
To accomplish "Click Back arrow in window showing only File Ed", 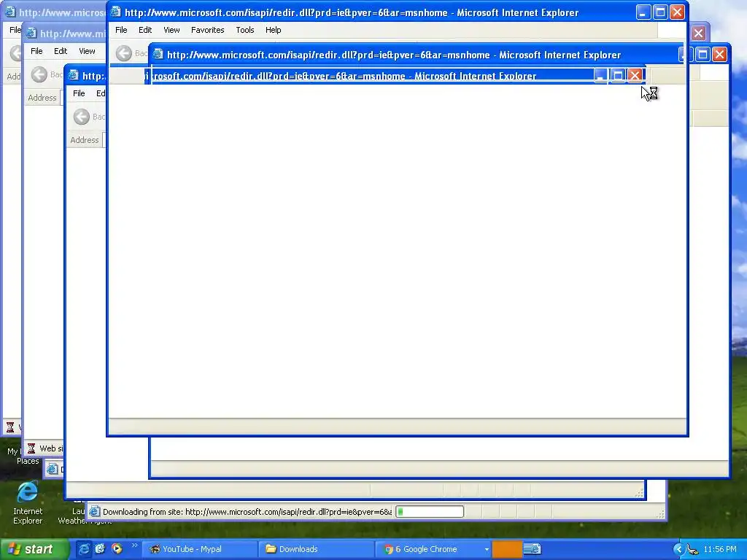I will click(x=82, y=117).
